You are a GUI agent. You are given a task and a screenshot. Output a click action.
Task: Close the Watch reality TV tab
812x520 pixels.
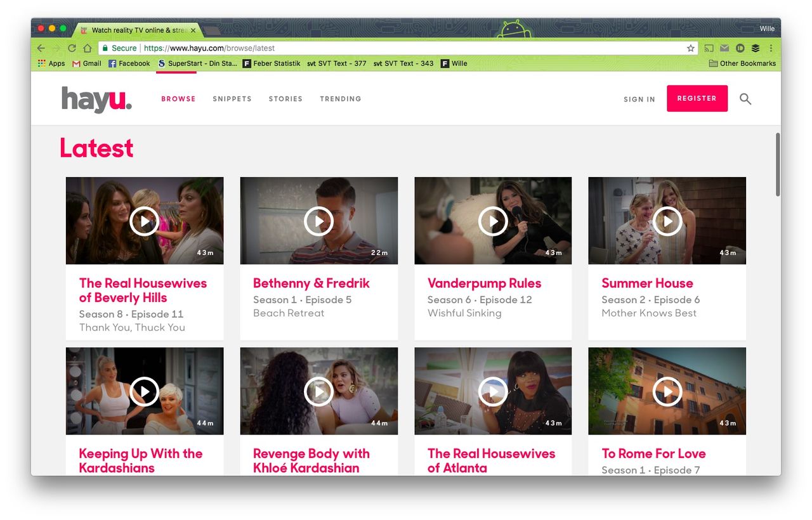[x=193, y=30]
